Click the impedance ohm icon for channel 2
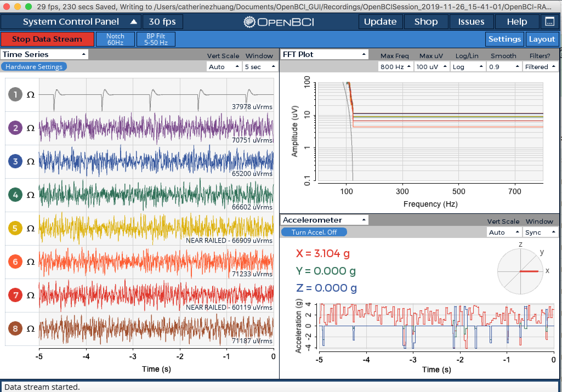Image resolution: width=562 pixels, height=392 pixels. [31, 128]
